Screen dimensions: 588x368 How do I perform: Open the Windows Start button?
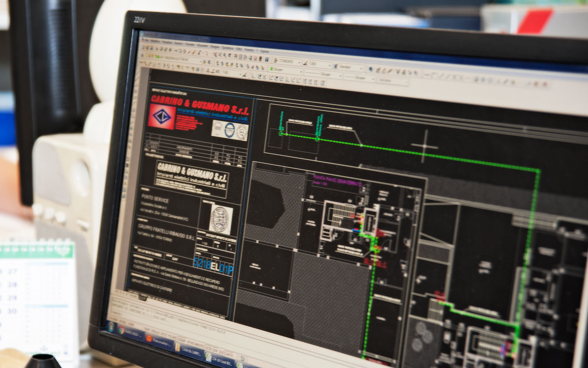pos(111,327)
